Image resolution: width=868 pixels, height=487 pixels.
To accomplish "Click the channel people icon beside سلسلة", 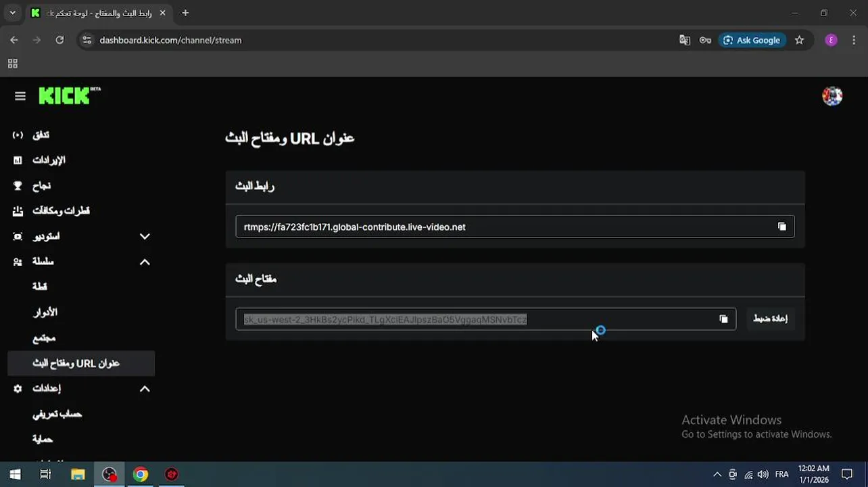I will (x=18, y=262).
